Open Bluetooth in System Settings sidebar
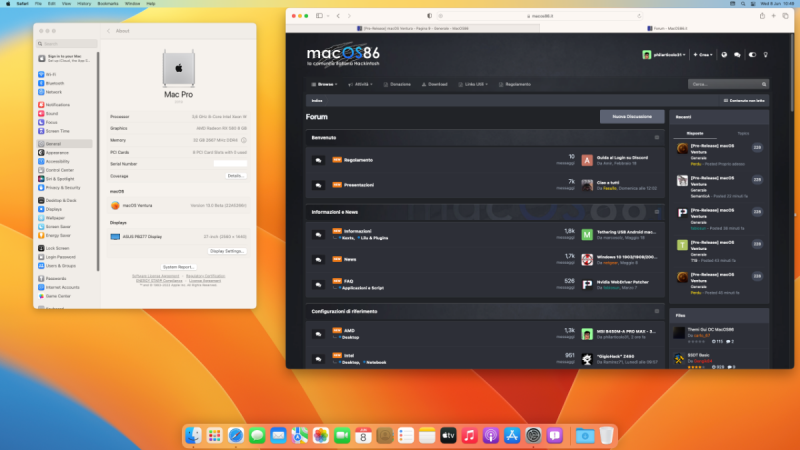The width and height of the screenshot is (800, 450). [x=54, y=83]
